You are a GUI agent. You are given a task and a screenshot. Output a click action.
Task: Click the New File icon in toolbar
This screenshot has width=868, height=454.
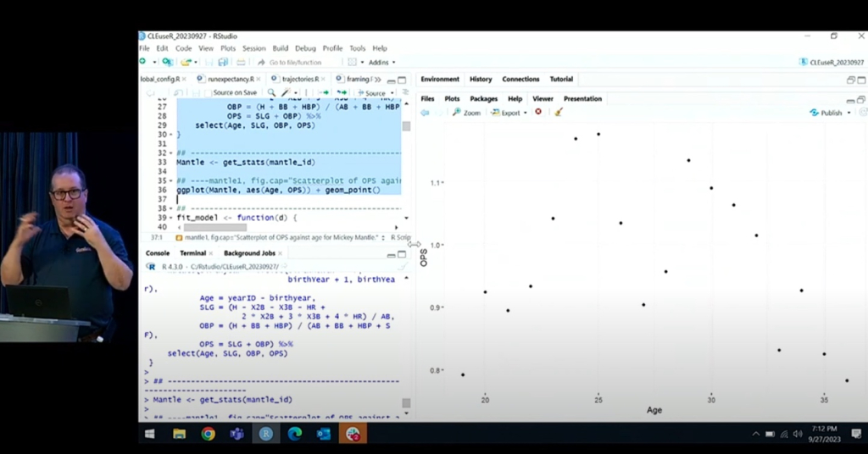click(143, 62)
